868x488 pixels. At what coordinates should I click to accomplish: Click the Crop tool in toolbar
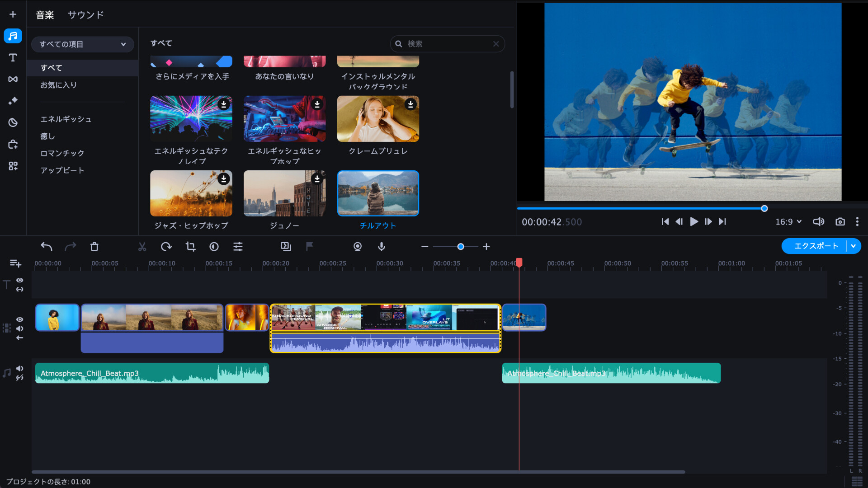[190, 247]
